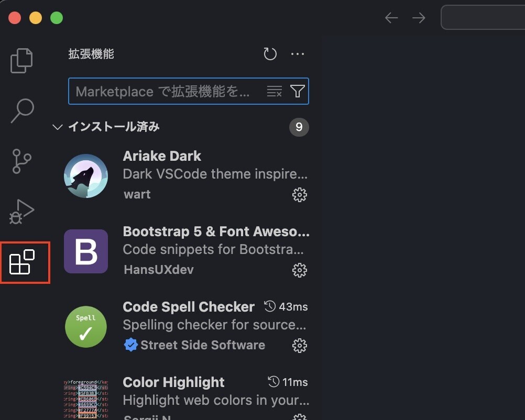Viewport: 525px width, 420px height.
Task: Open settings gear for Ariake Dark
Action: pyautogui.click(x=299, y=195)
